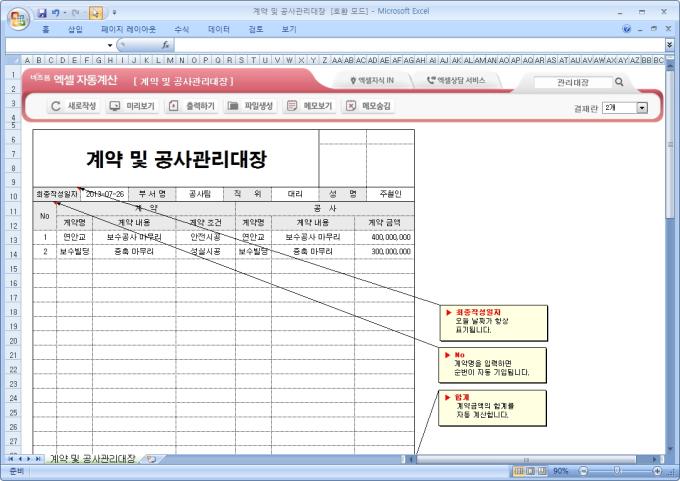The image size is (680, 481).
Task: Open the 홈 ribbon tab
Action: tap(46, 29)
